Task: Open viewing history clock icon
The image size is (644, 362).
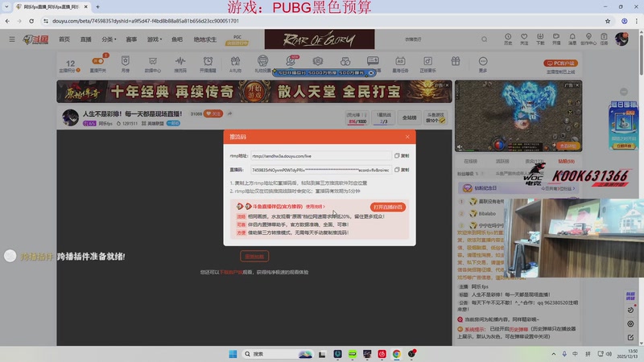Action: click(x=508, y=39)
